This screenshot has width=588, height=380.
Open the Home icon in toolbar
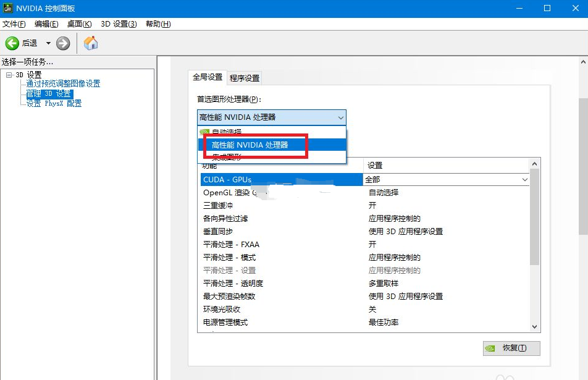tap(91, 43)
